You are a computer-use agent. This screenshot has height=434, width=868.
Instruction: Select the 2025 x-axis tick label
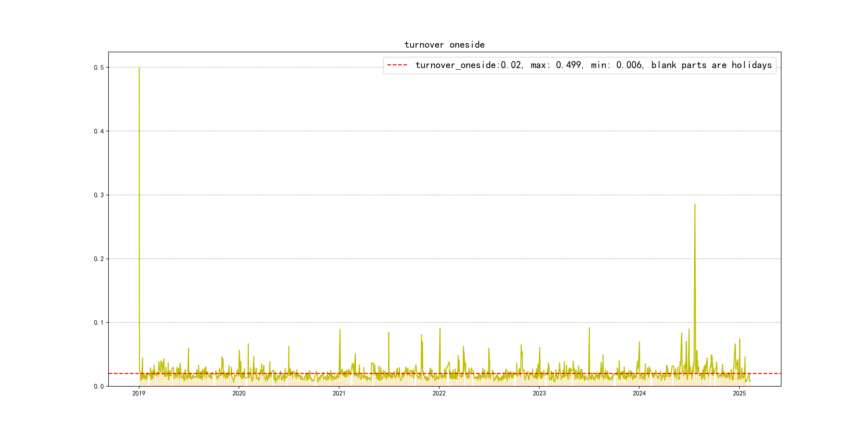coord(740,393)
